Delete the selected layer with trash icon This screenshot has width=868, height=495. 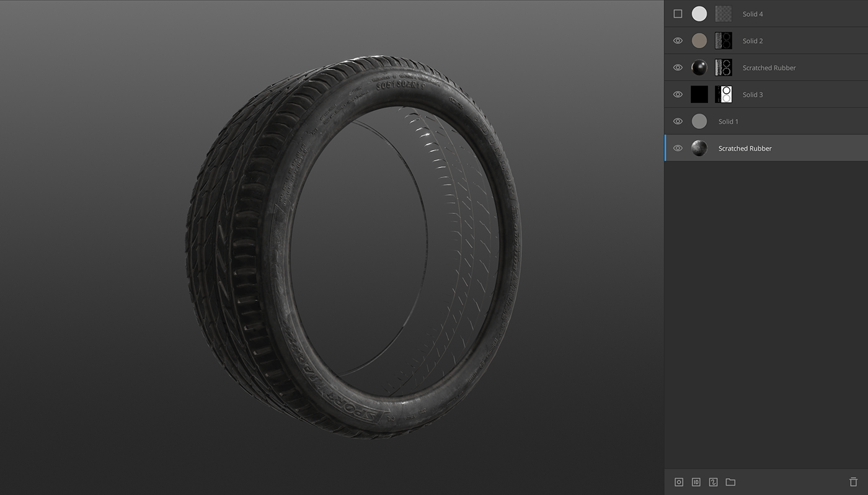pos(853,482)
